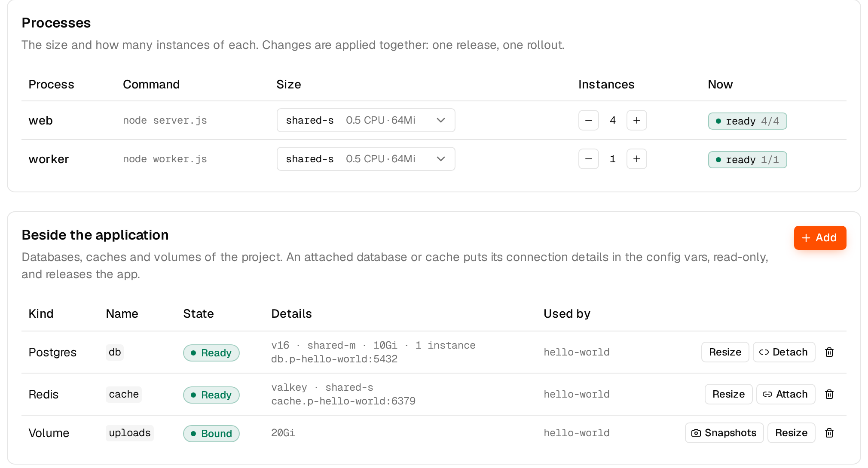
Task: Select the cache name tag
Action: pyautogui.click(x=124, y=394)
